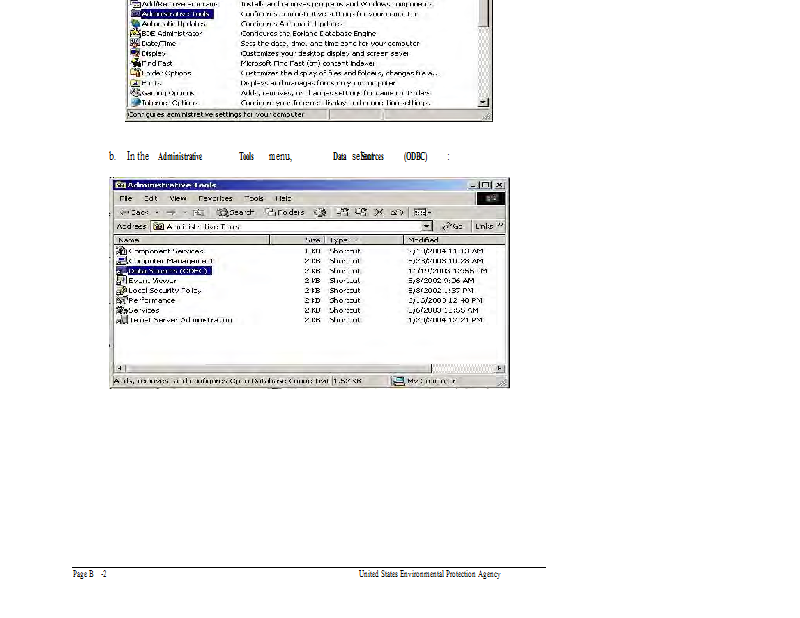
Task: Open the Services shortcut
Action: (143, 310)
